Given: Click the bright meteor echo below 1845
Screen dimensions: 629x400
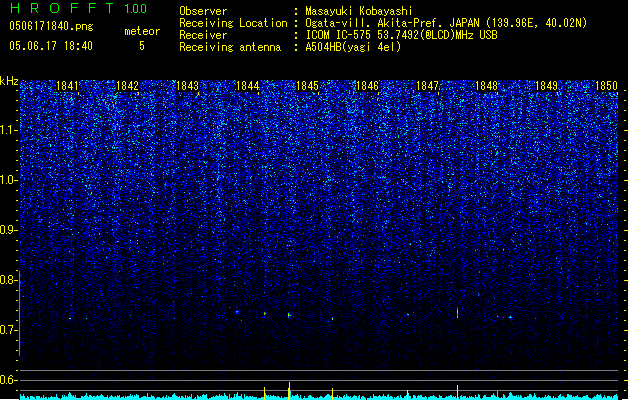Looking at the screenshot, I should [289, 315].
